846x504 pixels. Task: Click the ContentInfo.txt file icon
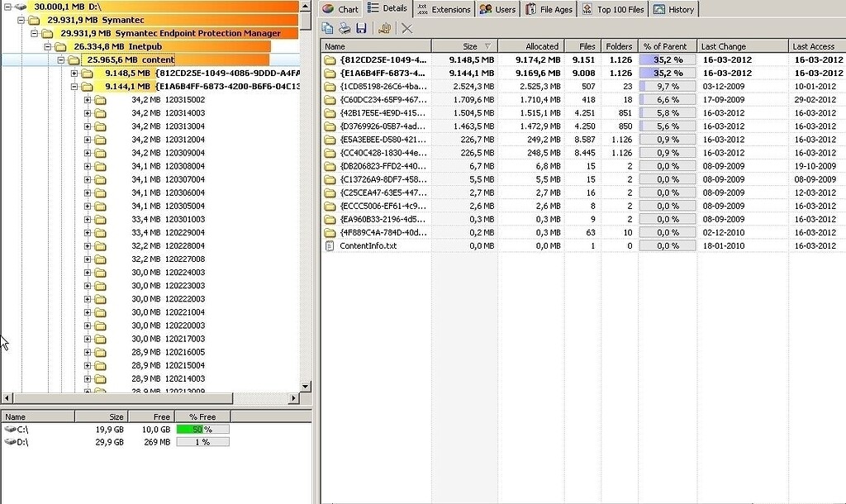[x=331, y=245]
